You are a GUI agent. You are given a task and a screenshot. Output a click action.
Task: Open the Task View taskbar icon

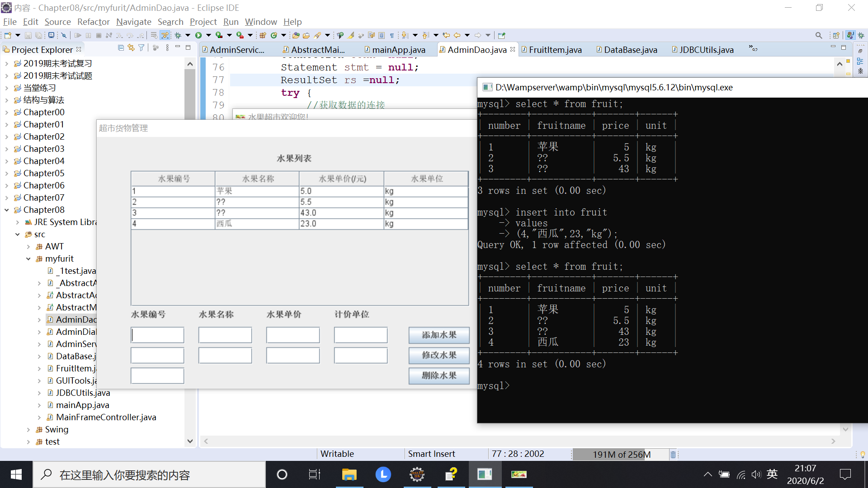315,474
